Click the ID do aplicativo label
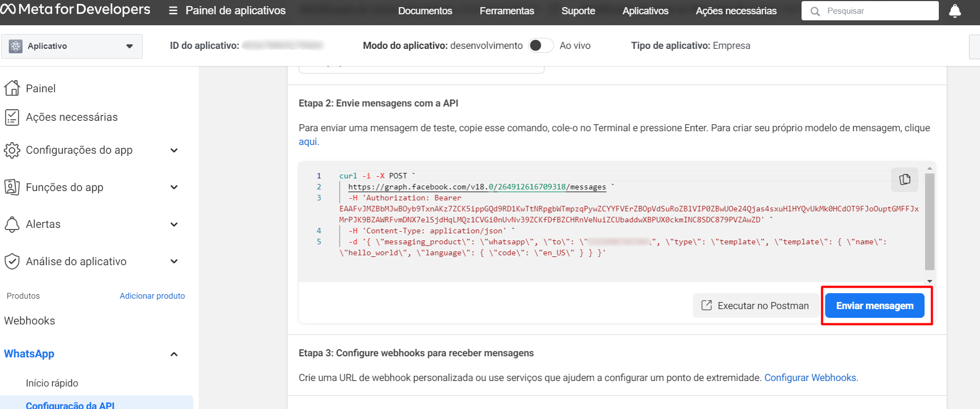 (204, 46)
